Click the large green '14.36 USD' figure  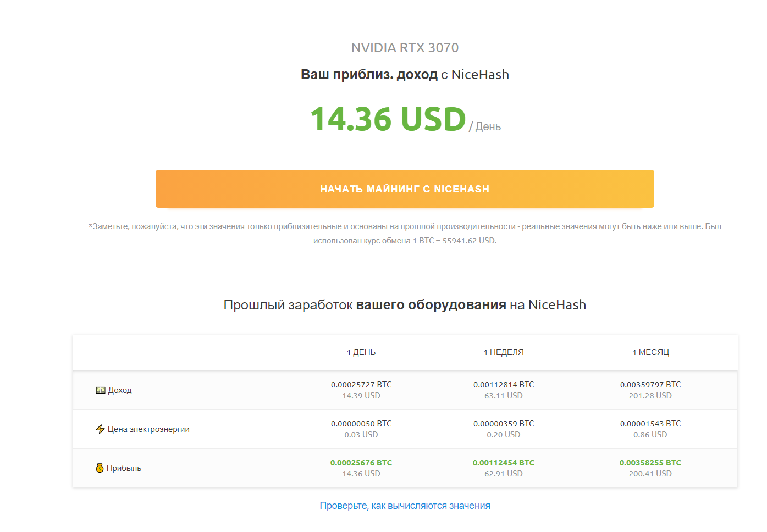(388, 119)
